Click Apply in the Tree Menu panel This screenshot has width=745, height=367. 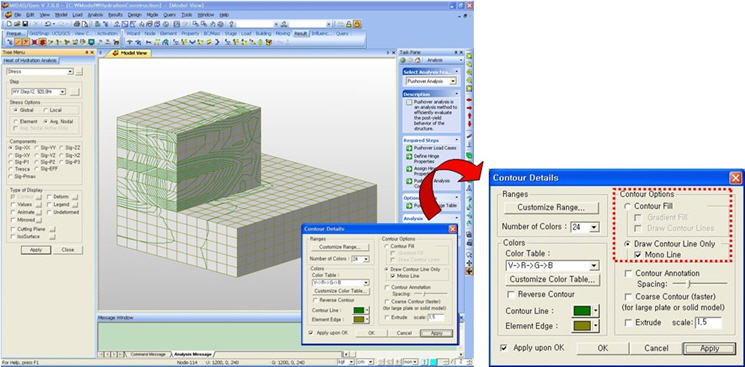tap(36, 250)
